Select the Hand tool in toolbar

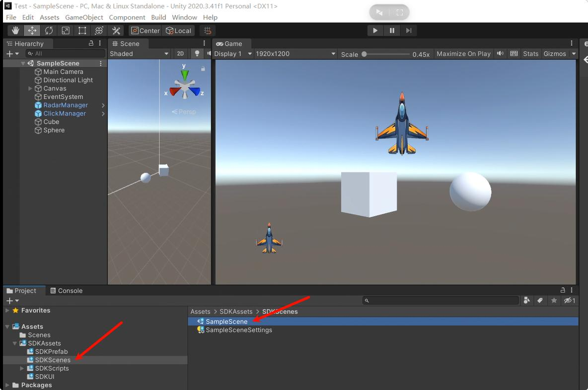click(x=15, y=31)
